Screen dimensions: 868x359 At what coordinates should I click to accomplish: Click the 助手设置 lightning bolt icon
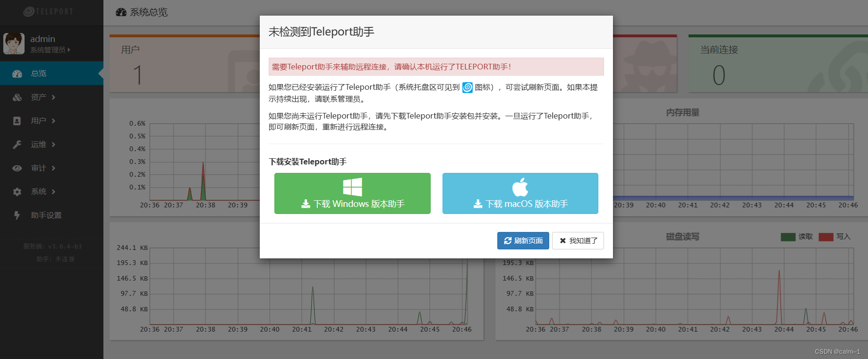point(17,215)
